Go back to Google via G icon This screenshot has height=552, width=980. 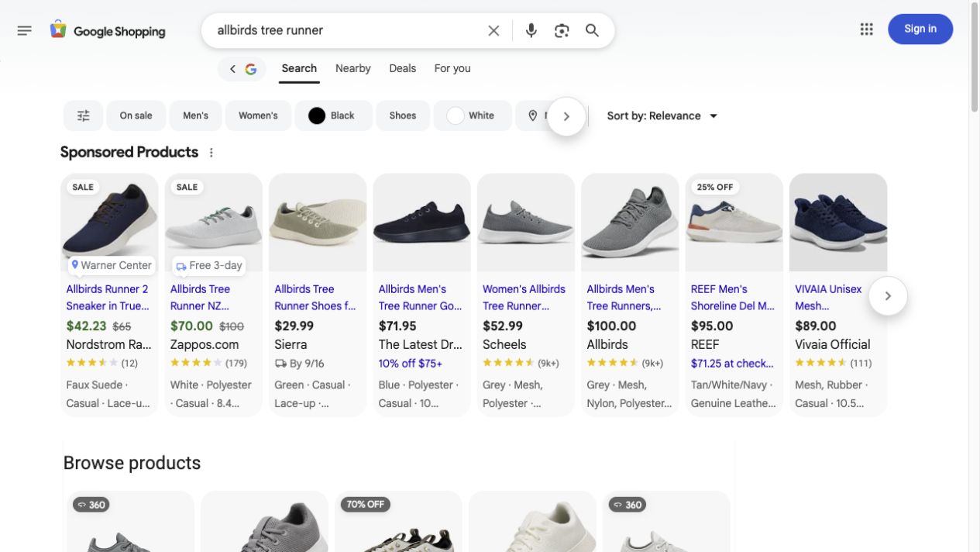tap(242, 69)
